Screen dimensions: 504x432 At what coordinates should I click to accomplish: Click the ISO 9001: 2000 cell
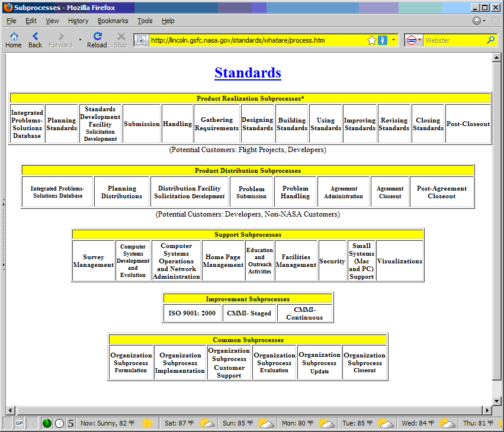192,313
